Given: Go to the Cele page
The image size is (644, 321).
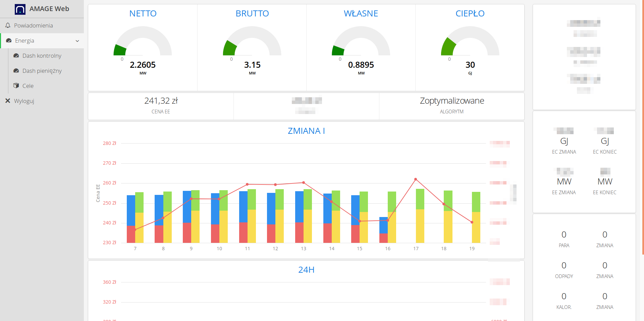Looking at the screenshot, I should (28, 86).
